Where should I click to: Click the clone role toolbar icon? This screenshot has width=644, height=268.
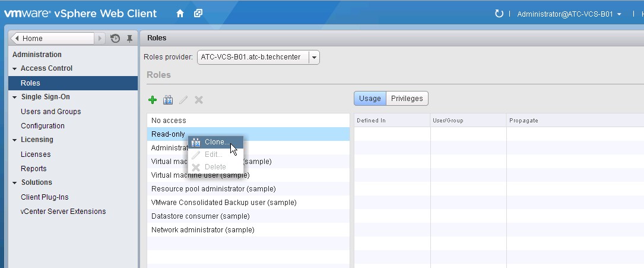click(168, 100)
